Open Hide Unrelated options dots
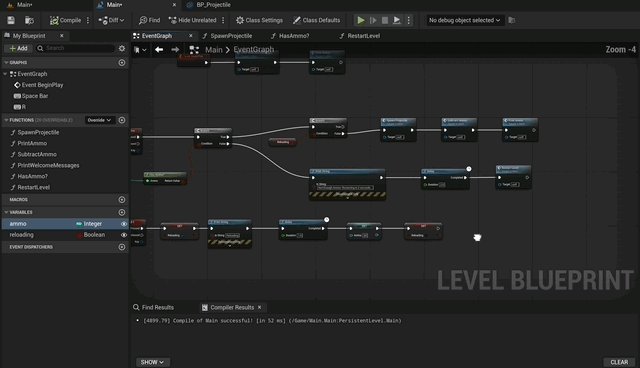640x368 pixels. (x=223, y=20)
